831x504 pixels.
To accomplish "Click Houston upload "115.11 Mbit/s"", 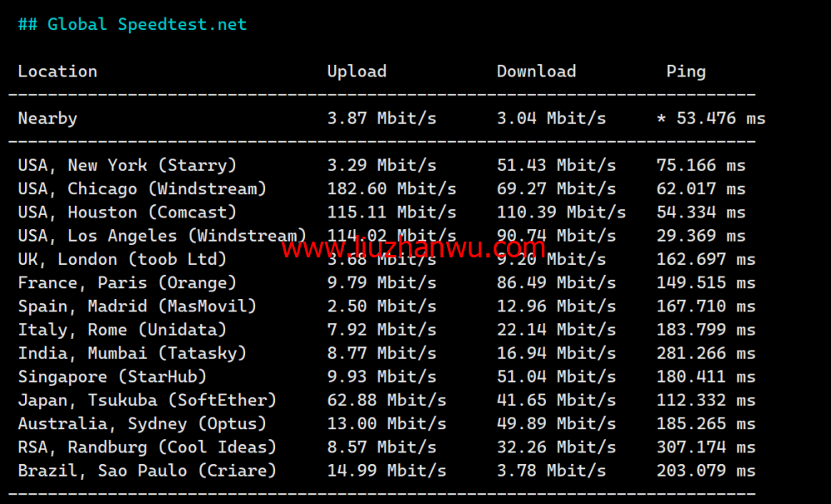I will click(x=391, y=213).
